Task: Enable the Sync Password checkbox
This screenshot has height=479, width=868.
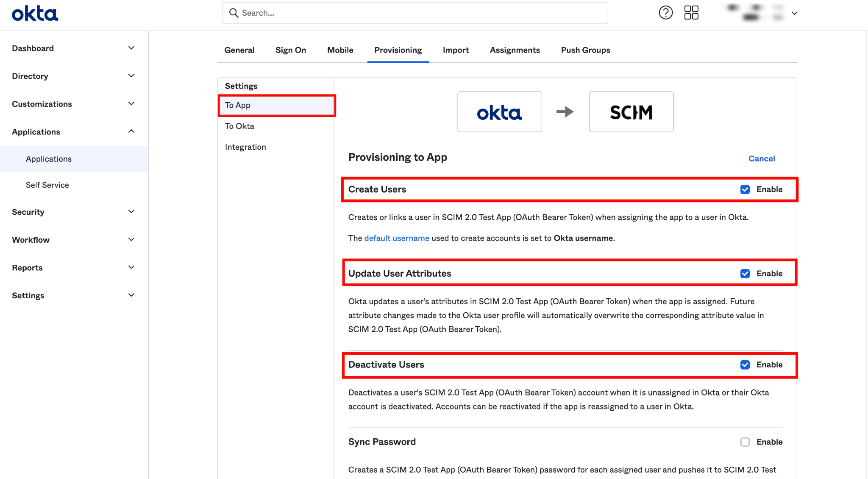Action: pyautogui.click(x=745, y=442)
